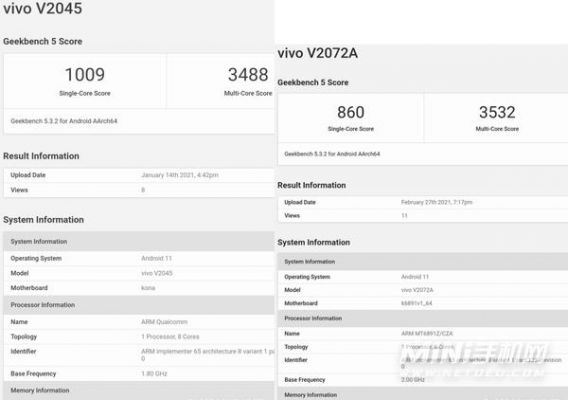
Task: Click the ARM MT6891Z/CZA processor name
Action: [x=427, y=334]
